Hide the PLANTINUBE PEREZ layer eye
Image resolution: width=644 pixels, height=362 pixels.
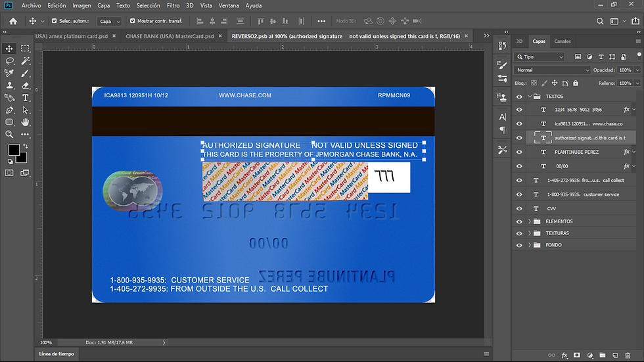pos(519,152)
